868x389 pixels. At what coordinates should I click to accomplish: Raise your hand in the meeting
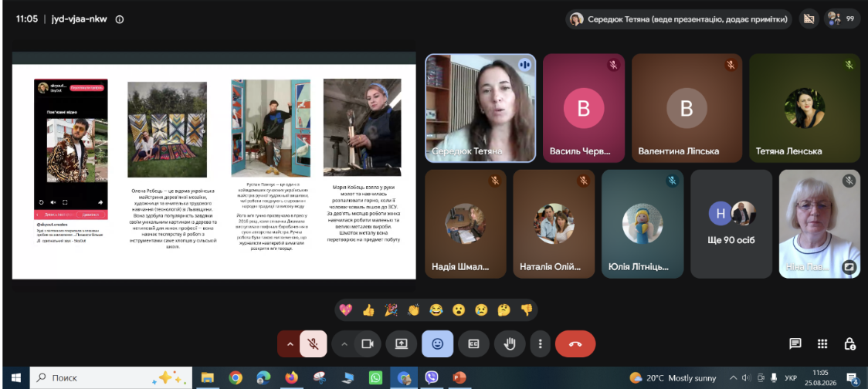click(509, 343)
